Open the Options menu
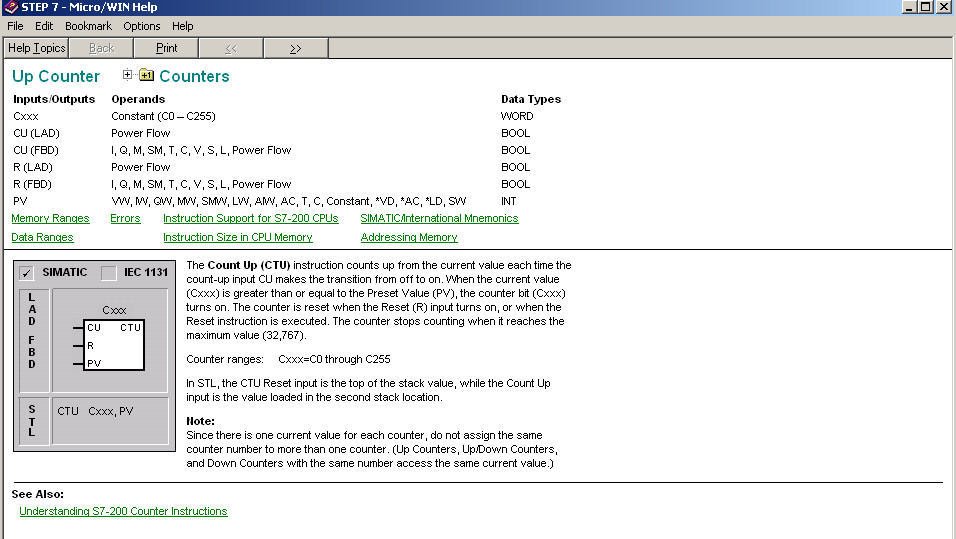 coord(141,26)
